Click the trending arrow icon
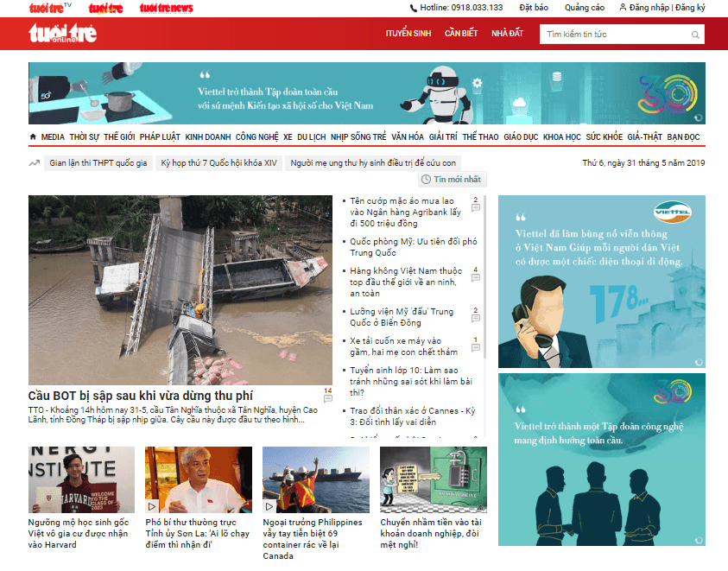 coord(34,163)
